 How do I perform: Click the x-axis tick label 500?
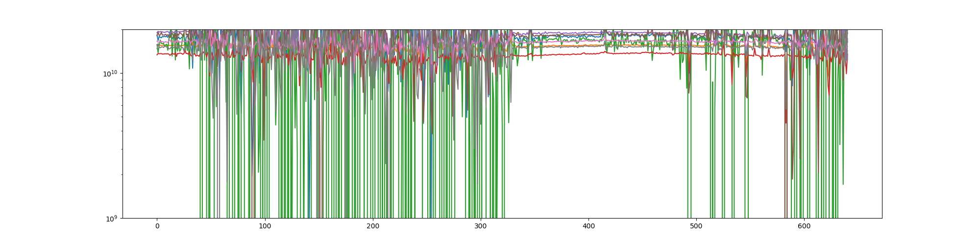pos(696,226)
